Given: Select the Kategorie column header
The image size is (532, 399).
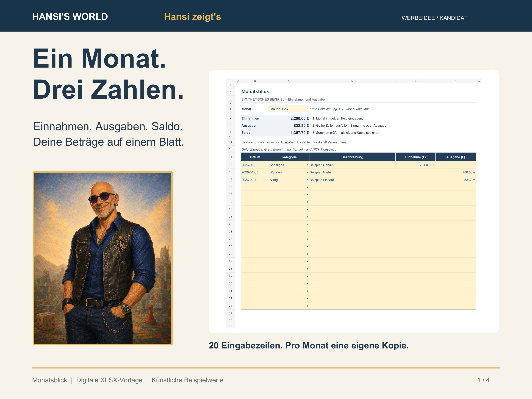Looking at the screenshot, I should click(x=289, y=157).
